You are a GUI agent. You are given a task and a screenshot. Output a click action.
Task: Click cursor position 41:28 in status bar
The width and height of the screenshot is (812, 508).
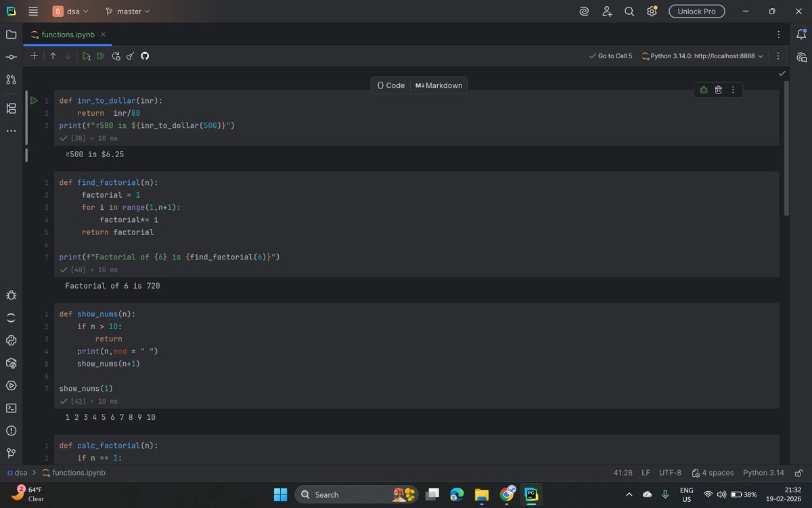pos(623,473)
